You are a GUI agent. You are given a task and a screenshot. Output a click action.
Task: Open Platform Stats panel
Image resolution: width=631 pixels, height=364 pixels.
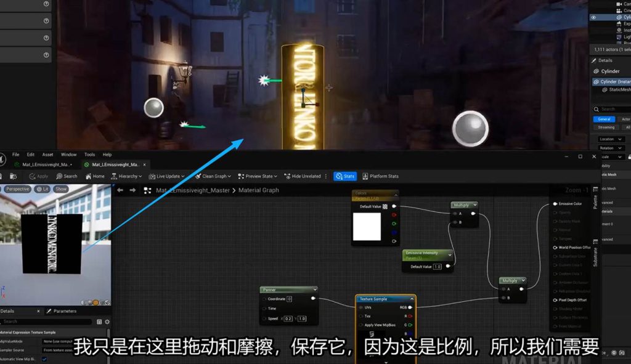[x=381, y=176]
